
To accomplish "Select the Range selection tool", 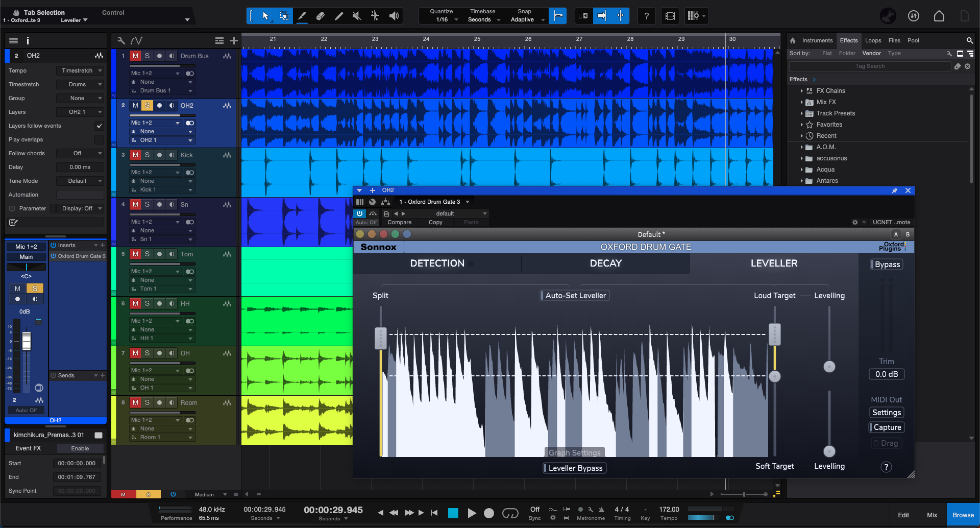I will pyautogui.click(x=284, y=16).
